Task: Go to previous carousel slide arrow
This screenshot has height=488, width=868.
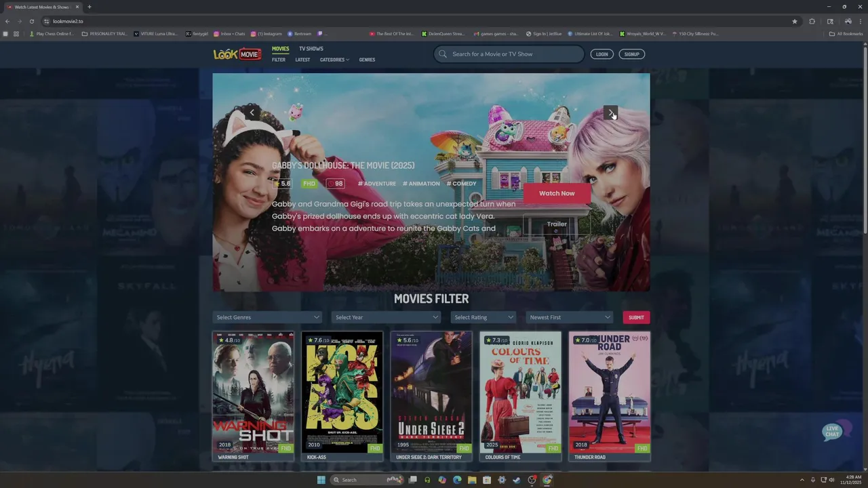Action: coord(252,113)
